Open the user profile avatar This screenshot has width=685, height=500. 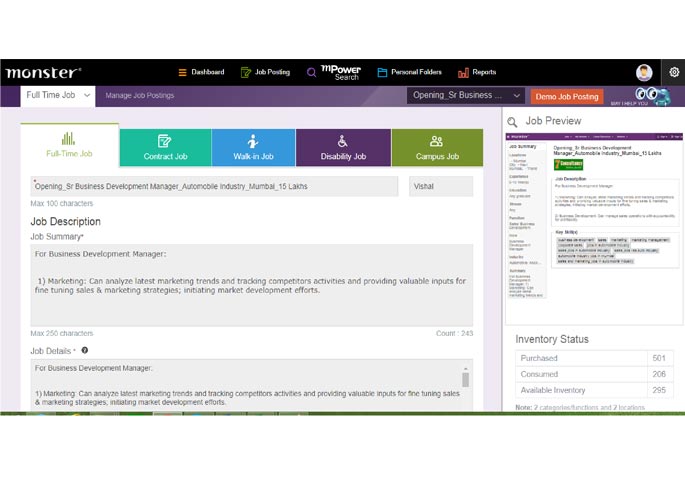(x=644, y=72)
